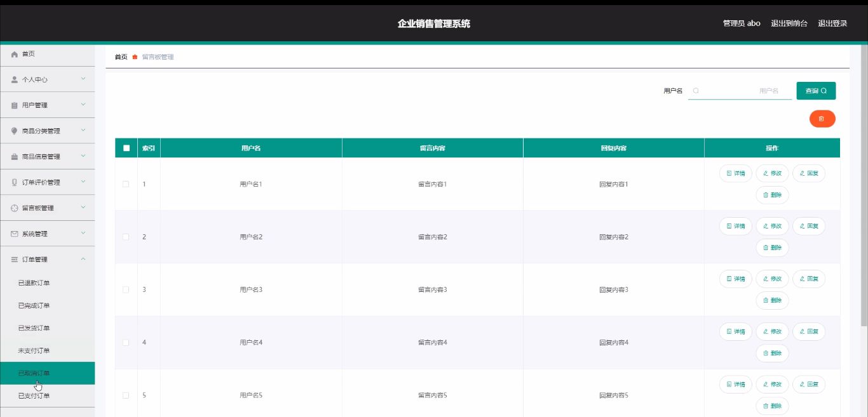Click the clipboard icon beside 用户管理
868x417 pixels.
15,105
